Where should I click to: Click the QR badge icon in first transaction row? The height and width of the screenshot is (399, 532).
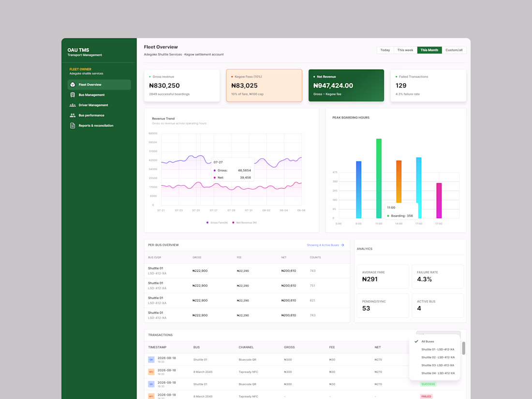[151, 360]
